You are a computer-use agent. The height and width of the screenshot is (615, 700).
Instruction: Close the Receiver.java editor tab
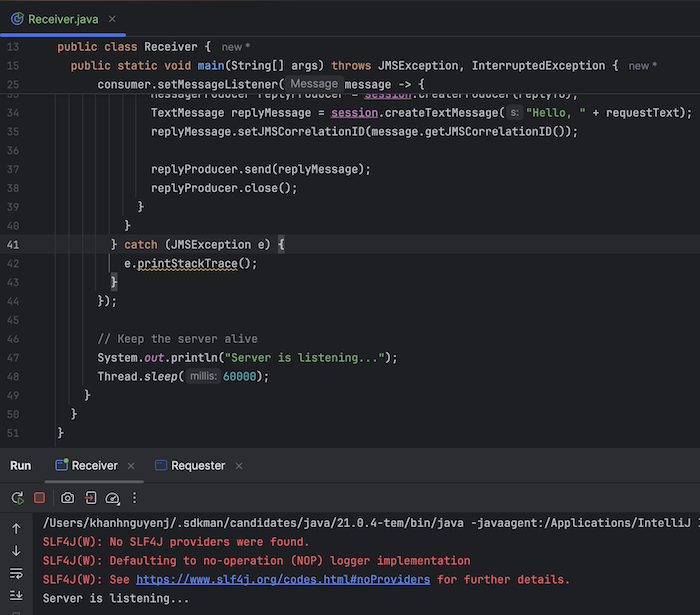pos(112,19)
